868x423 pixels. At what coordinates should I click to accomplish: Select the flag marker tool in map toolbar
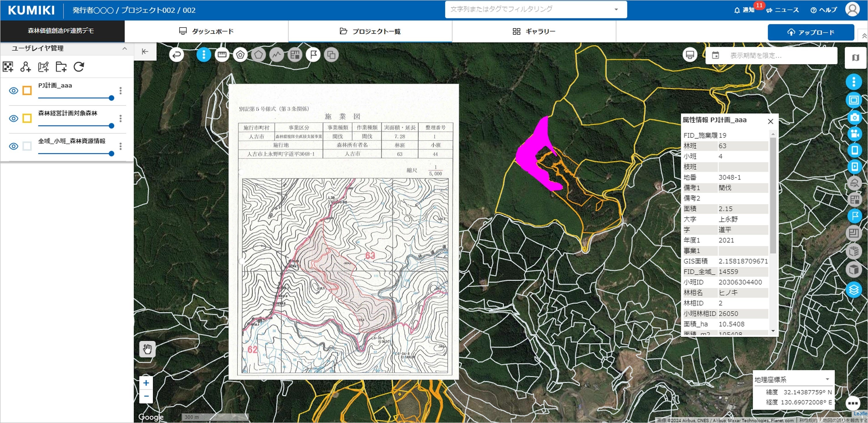(x=313, y=55)
